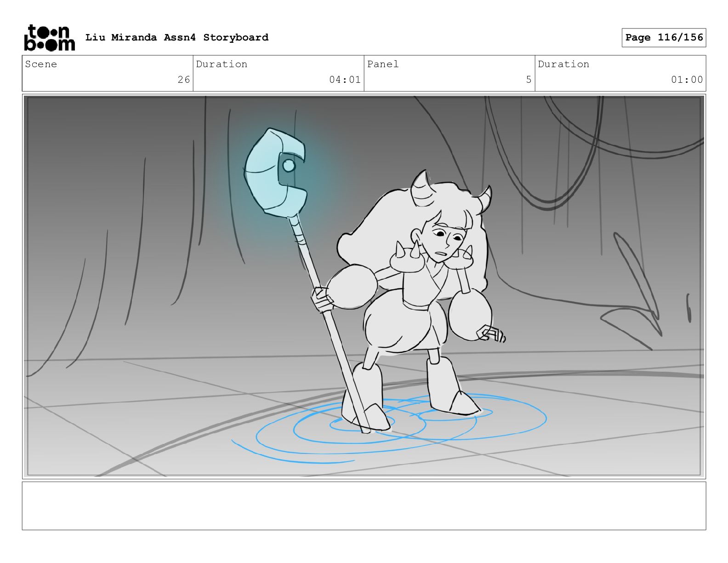This screenshot has width=728, height=563.
Task: Click the Toon Boom logo
Action: [49, 38]
